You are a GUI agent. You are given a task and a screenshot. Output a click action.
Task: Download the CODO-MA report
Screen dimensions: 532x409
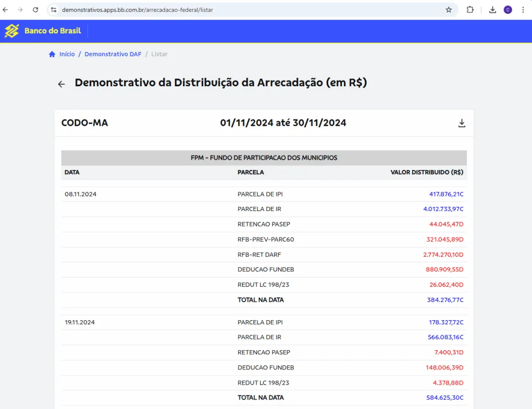click(x=461, y=123)
